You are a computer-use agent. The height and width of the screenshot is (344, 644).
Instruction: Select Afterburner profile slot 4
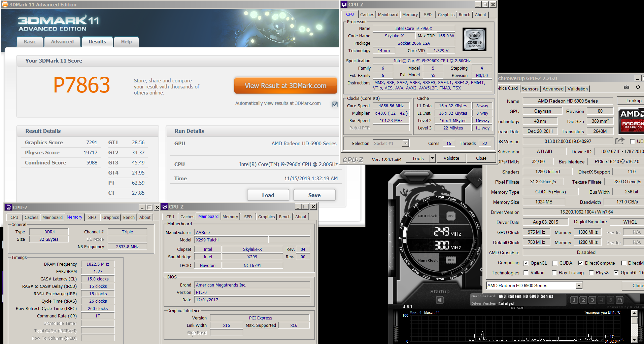point(602,300)
